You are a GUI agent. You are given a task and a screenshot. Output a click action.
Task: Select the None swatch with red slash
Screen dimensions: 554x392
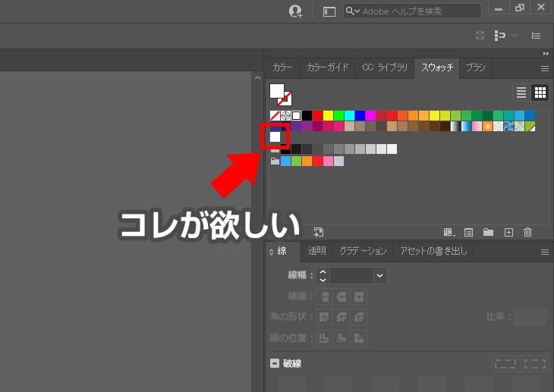[x=275, y=116]
